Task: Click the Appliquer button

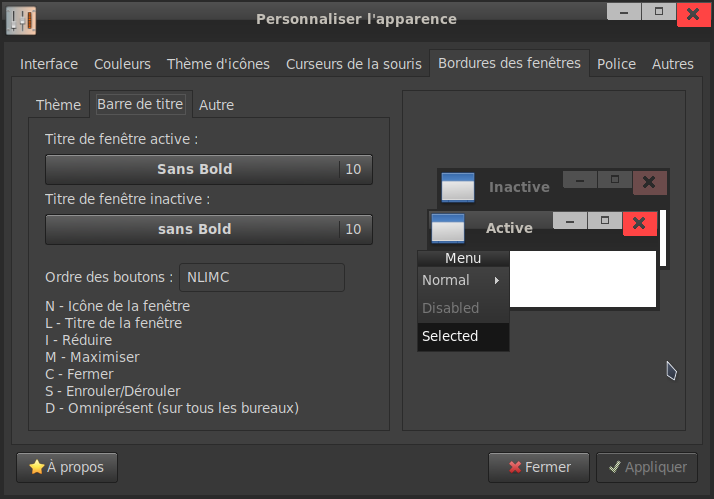Action: click(x=647, y=467)
